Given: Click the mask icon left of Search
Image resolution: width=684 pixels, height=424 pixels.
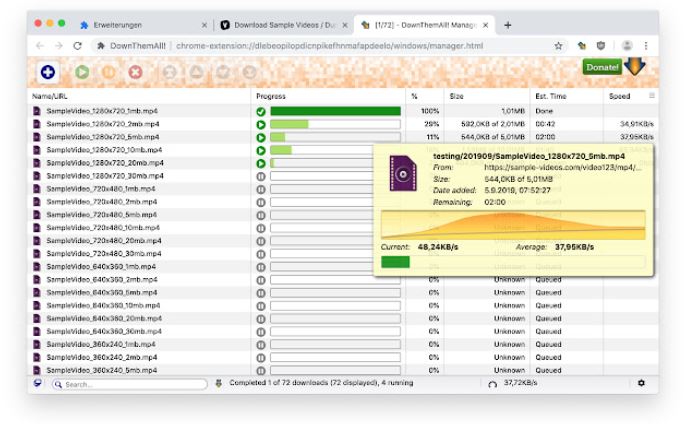Looking at the screenshot, I should point(38,383).
